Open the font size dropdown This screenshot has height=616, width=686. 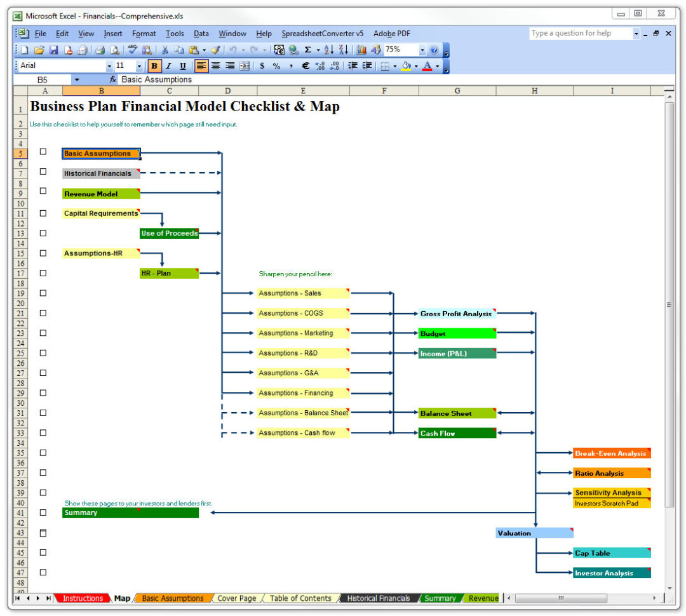pos(139,65)
